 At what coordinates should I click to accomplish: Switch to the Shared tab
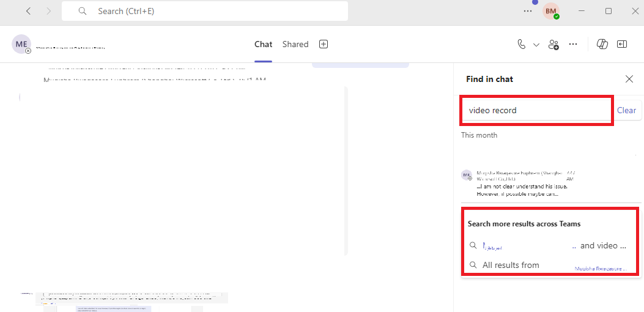pos(295,45)
